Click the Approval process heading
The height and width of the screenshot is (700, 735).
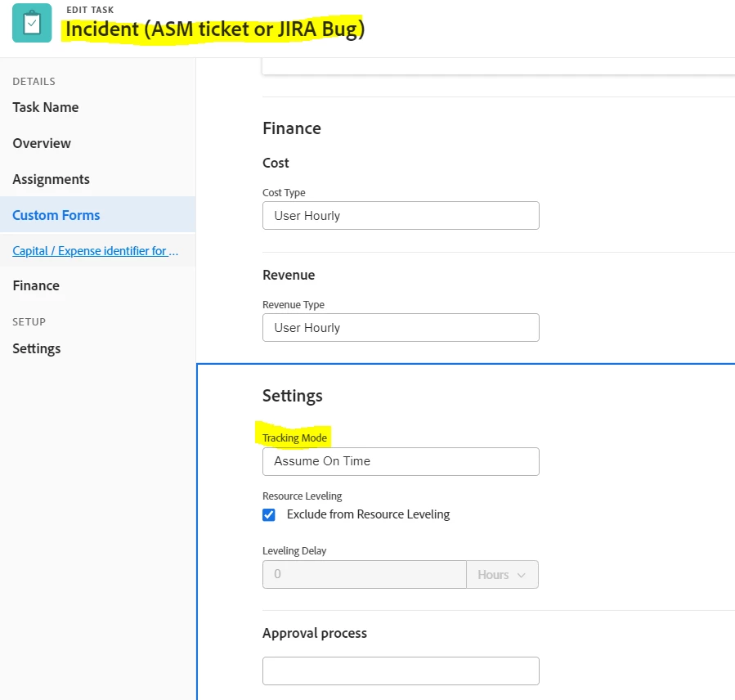[315, 633]
